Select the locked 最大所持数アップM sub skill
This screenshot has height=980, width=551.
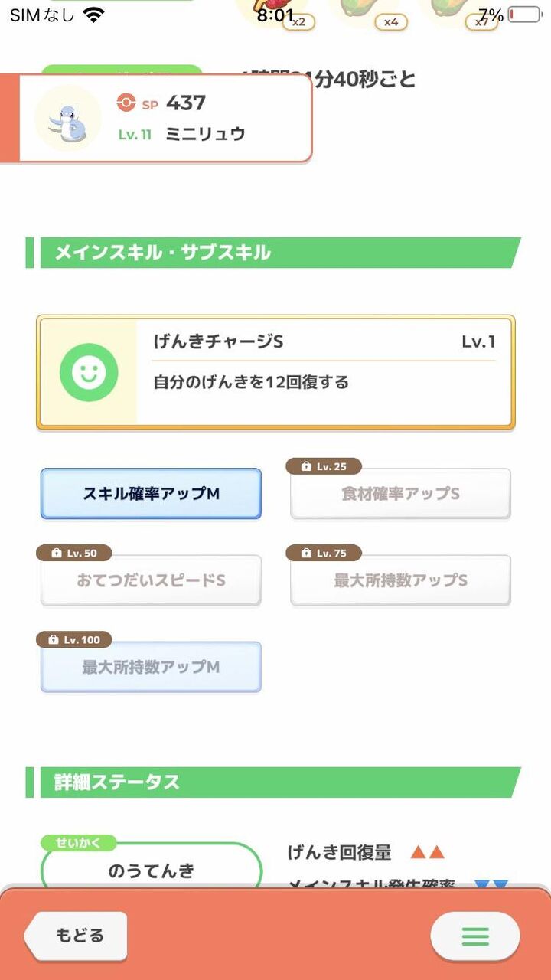tap(151, 667)
